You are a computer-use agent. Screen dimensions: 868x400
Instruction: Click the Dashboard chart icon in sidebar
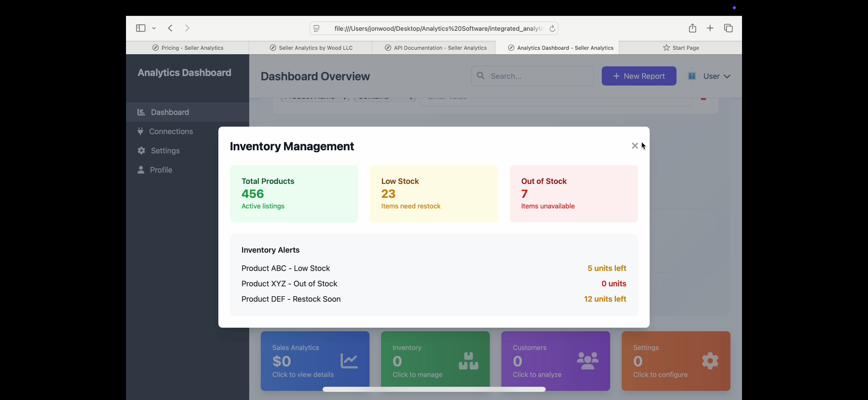(x=141, y=112)
